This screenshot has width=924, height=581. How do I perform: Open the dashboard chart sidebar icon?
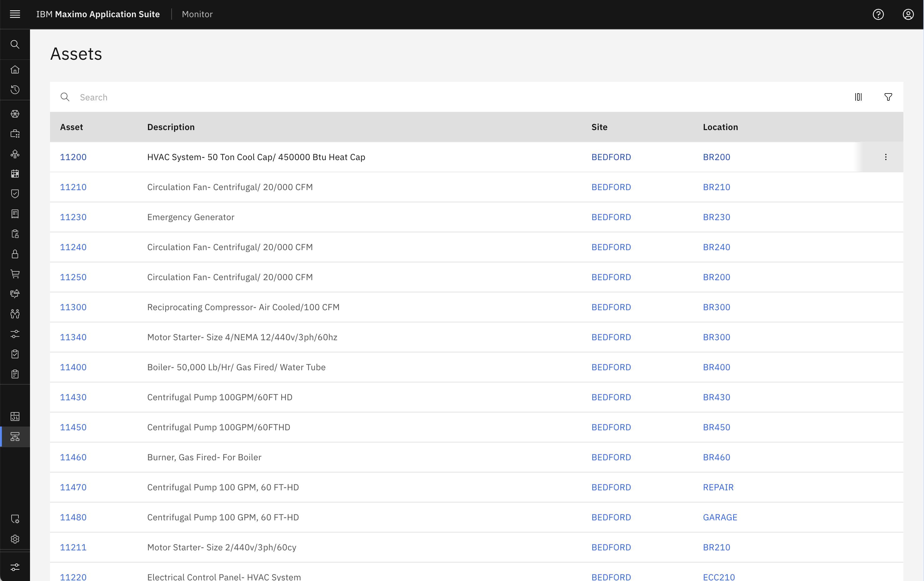[15, 417]
